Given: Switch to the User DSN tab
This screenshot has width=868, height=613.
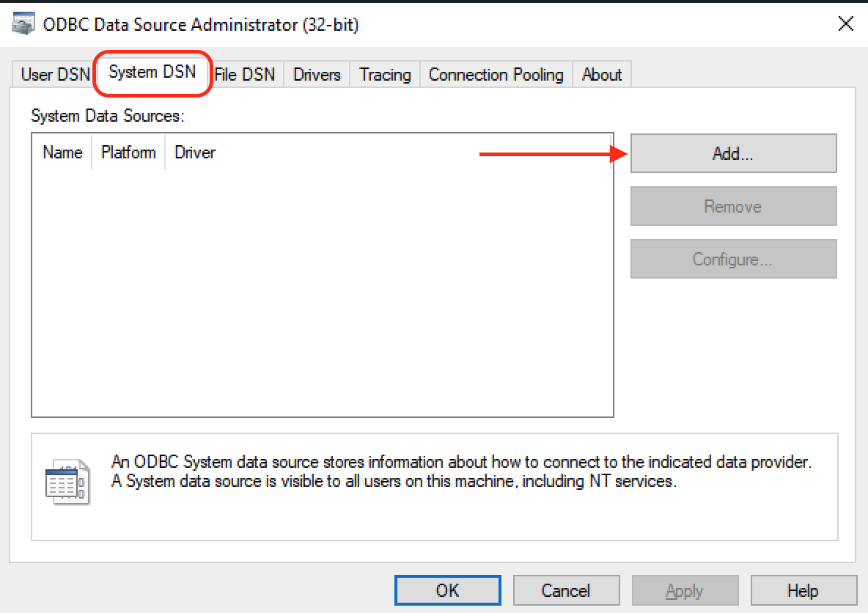Looking at the screenshot, I should (x=54, y=74).
